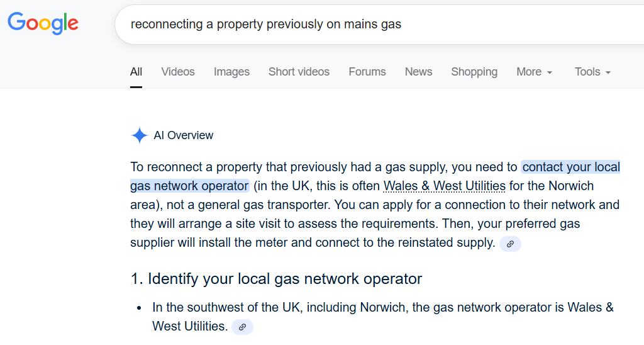Click the search query input field
This screenshot has width=644, height=345.
[377, 25]
